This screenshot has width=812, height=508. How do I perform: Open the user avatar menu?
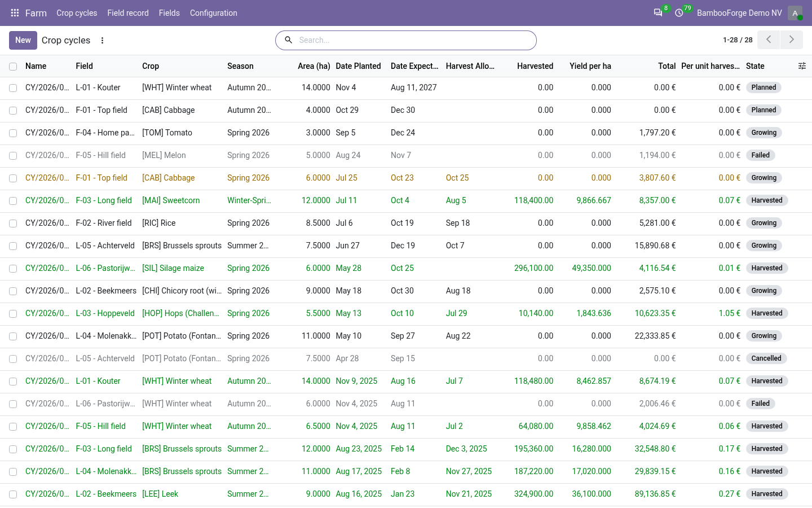click(795, 13)
